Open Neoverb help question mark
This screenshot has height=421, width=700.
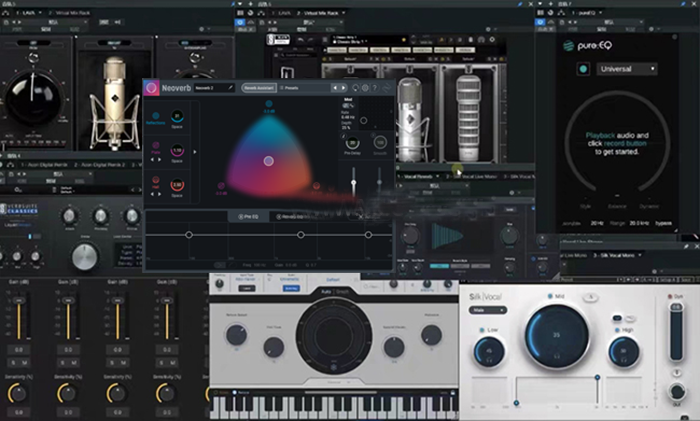(375, 88)
